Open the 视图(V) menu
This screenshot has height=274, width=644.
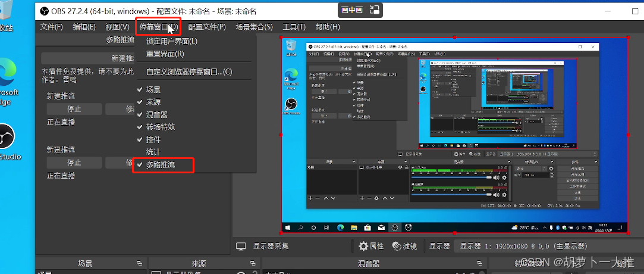coord(118,27)
